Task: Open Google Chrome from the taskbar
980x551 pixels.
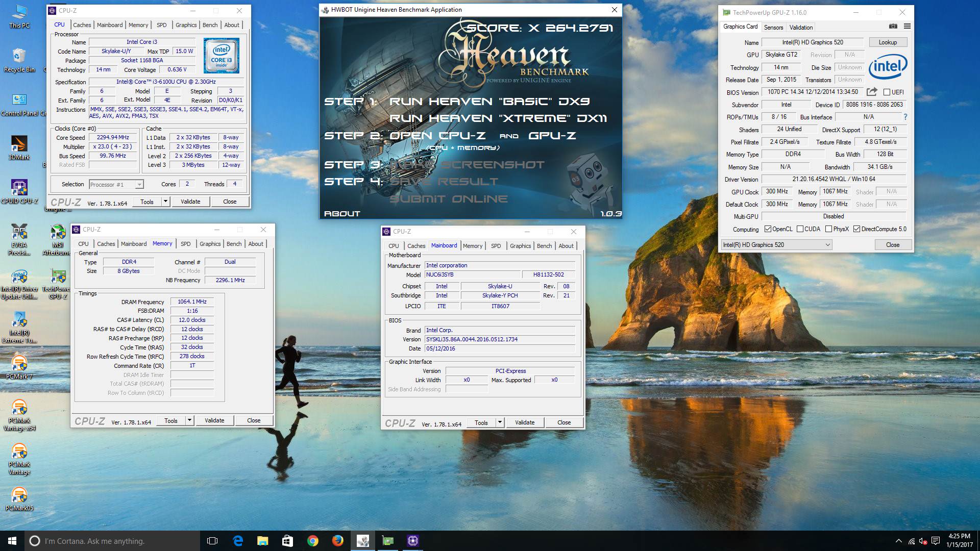Action: coord(312,541)
